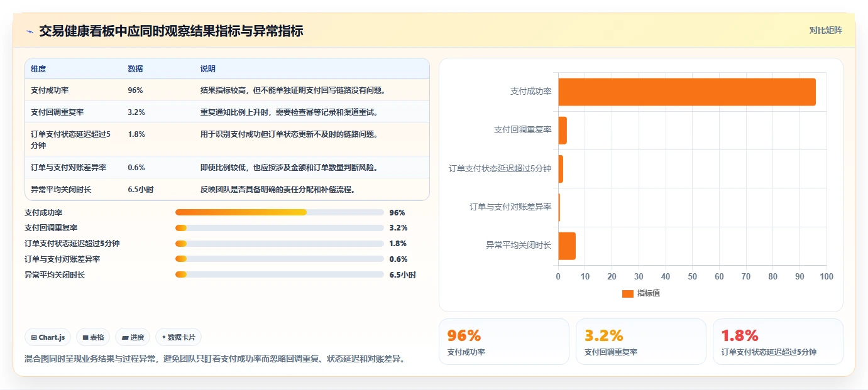The image size is (868, 390).
Task: Click the 100 tick on the chart x-axis
Action: pos(827,276)
